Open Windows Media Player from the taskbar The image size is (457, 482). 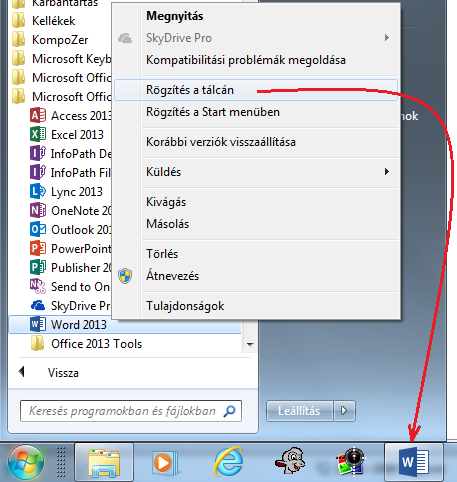(x=165, y=463)
